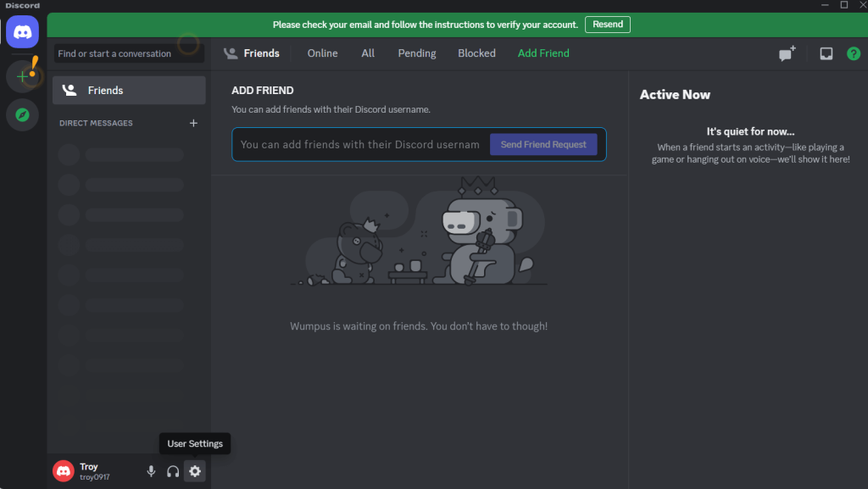Open Discord home Direct Messages icon
The height and width of the screenshot is (489, 868).
tap(22, 32)
